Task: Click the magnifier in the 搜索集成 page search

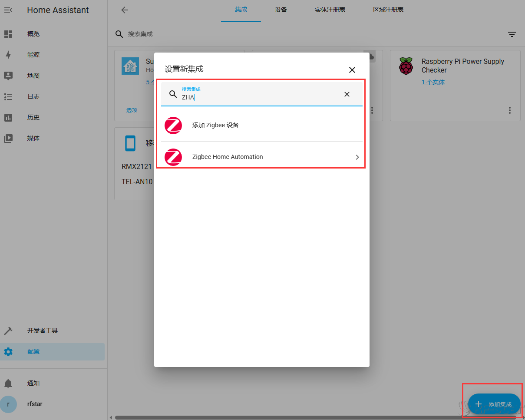Action: click(119, 34)
